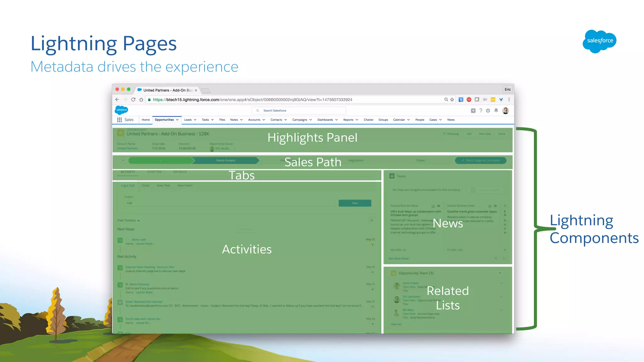View All opportunity team members
Image resolution: width=644 pixels, height=362 pixels.
pos(396,324)
